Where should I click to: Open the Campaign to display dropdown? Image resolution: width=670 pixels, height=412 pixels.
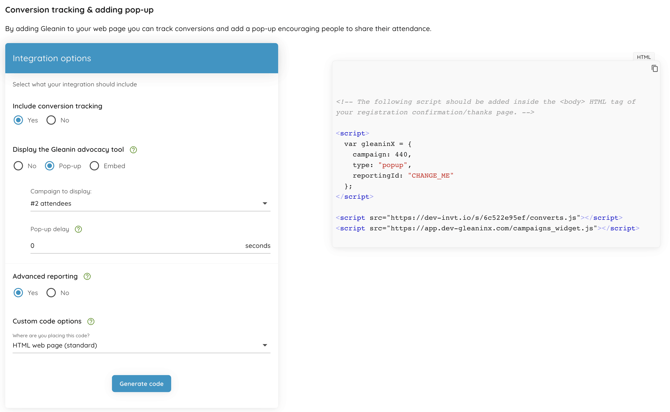[x=150, y=203]
